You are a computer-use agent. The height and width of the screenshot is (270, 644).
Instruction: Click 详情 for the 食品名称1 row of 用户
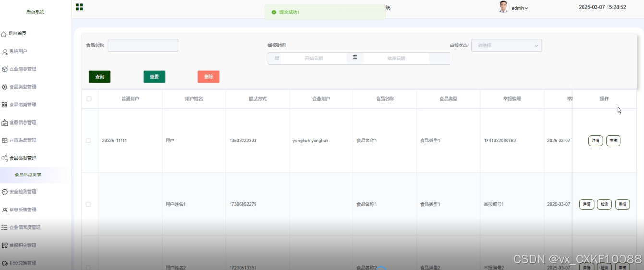[x=595, y=141]
